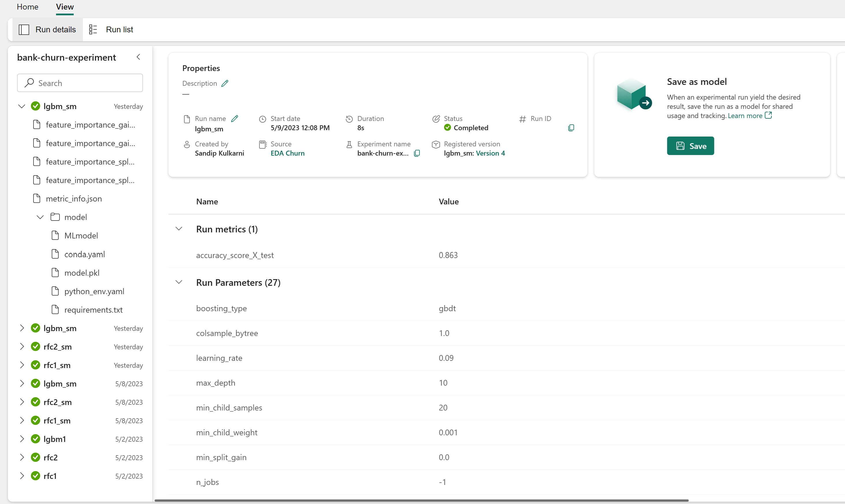Click the pencil icon to edit Run name

(235, 119)
